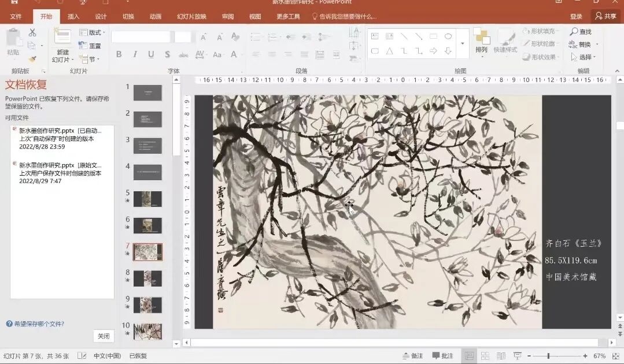This screenshot has width=624, height=364.
Task: Select slide 5 thumbnail
Action: pos(147,199)
